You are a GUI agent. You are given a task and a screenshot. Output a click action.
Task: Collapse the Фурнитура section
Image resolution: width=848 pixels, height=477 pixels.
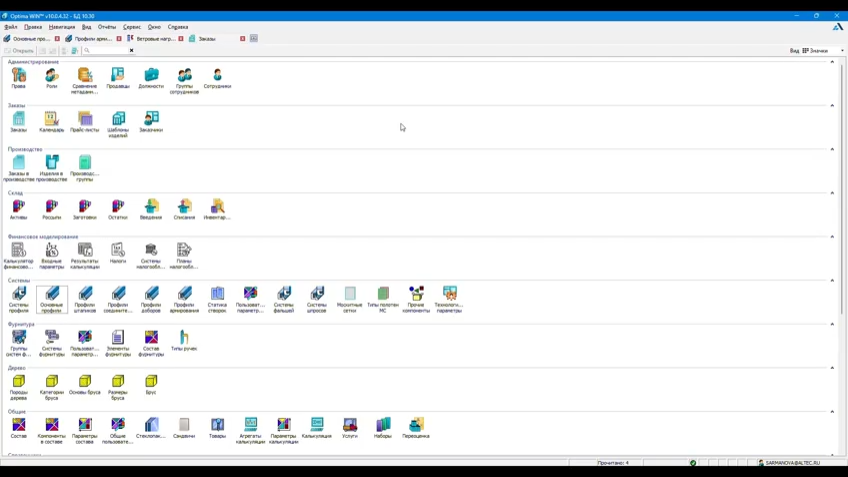click(832, 324)
